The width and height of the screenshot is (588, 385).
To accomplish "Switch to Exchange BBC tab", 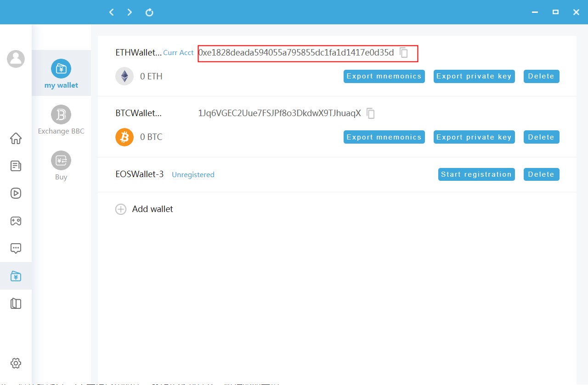I will (61, 119).
